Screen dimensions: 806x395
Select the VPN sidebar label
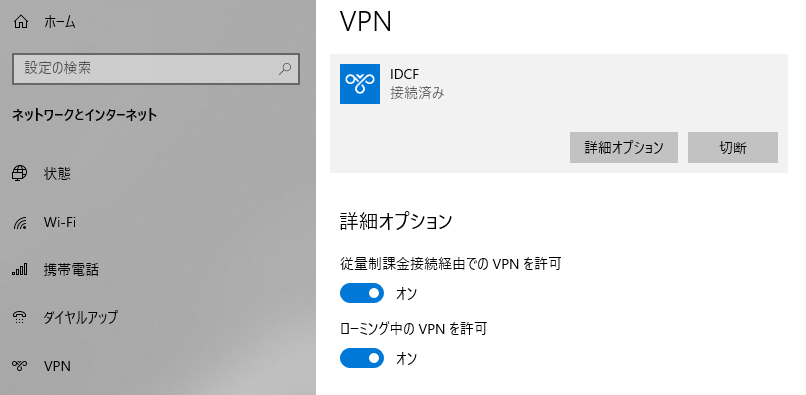coord(57,366)
